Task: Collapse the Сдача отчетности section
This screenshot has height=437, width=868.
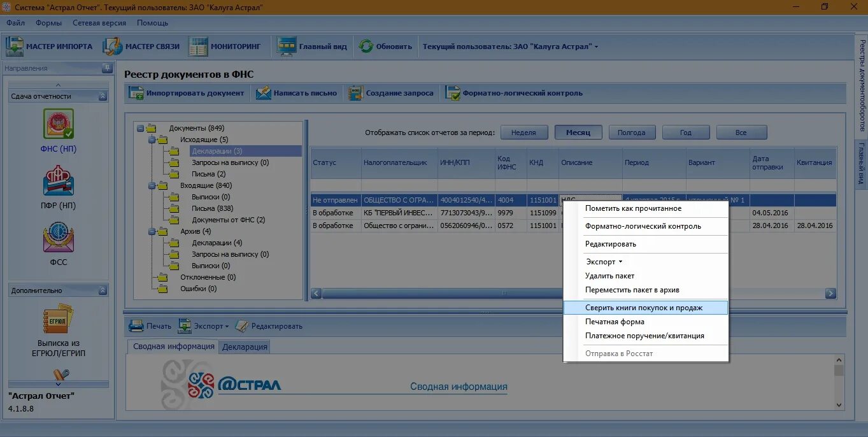Action: 103,96
